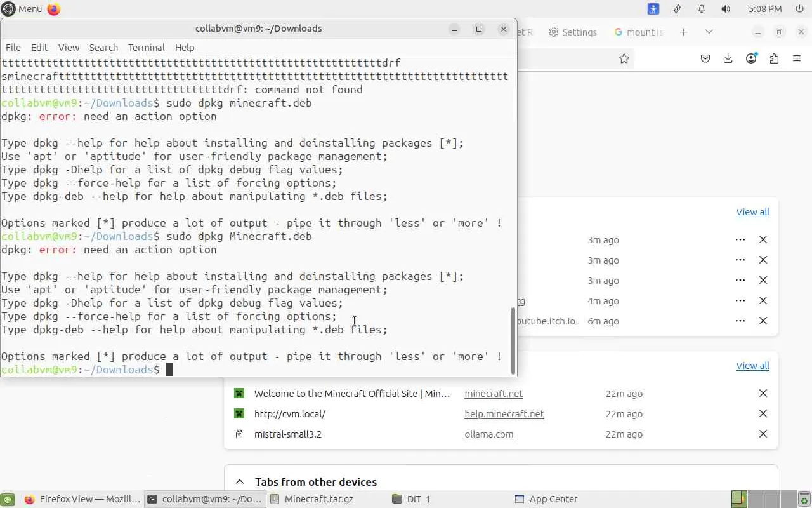
Task: Open the 'mistral-small3.2' history entry
Action: 288,434
